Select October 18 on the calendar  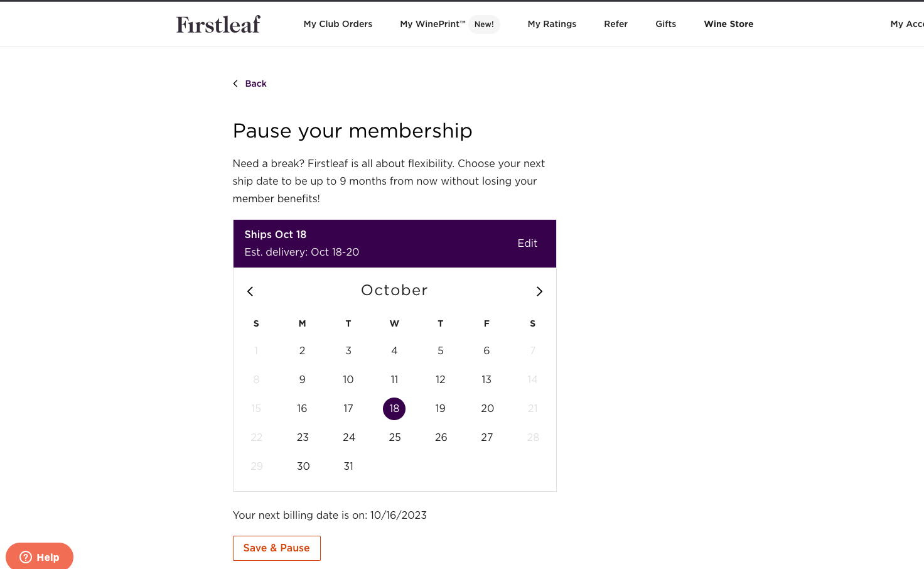(394, 408)
